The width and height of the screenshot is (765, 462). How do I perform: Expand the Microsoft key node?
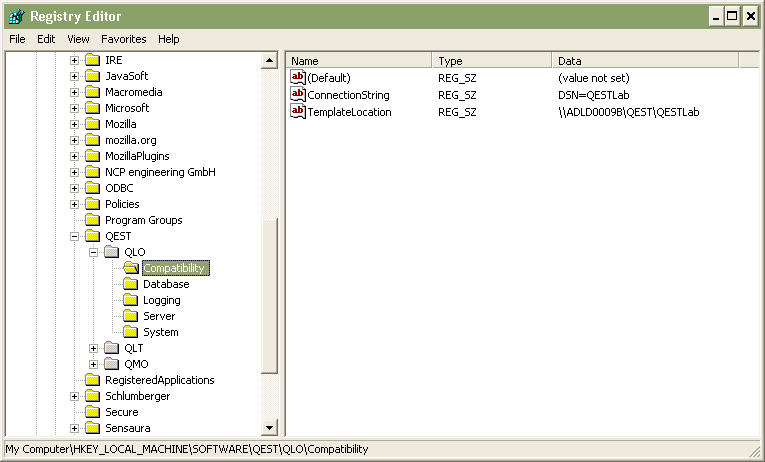click(75, 108)
